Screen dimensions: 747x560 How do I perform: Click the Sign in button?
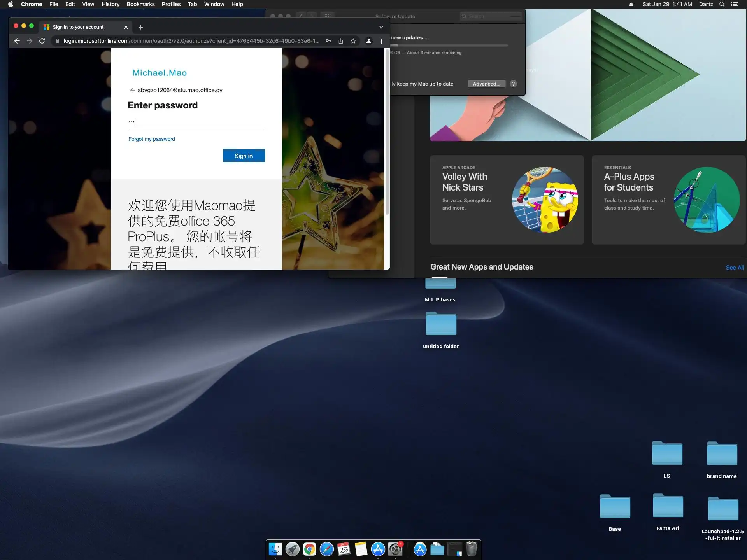pyautogui.click(x=244, y=156)
